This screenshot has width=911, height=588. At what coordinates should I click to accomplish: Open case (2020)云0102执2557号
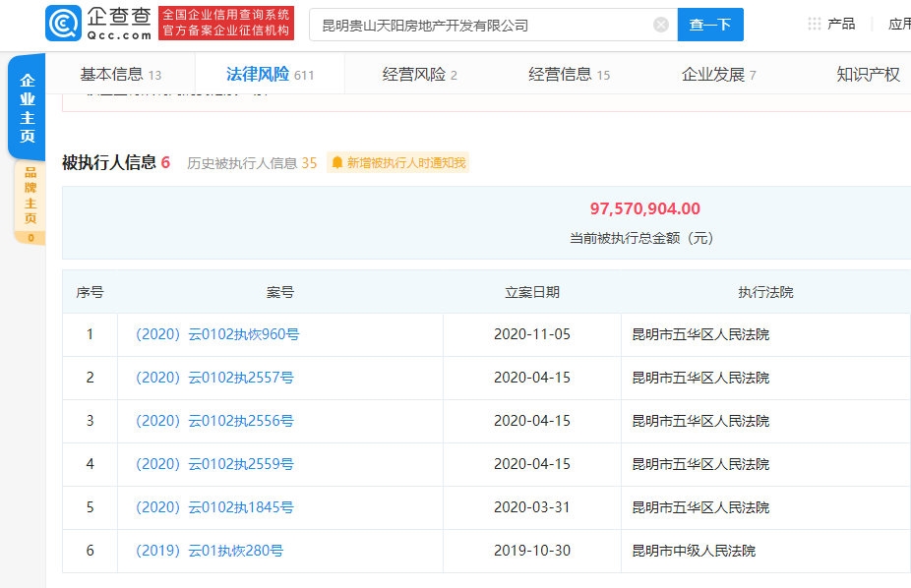click(x=213, y=378)
